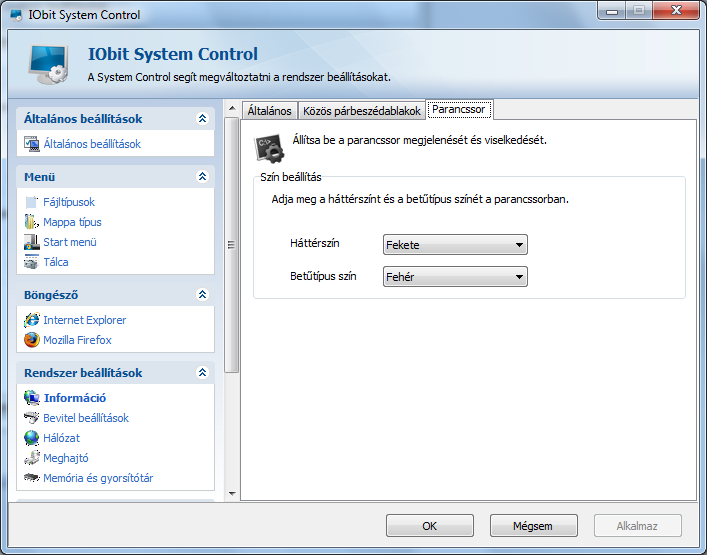Click the Információ computer icon

click(32, 398)
